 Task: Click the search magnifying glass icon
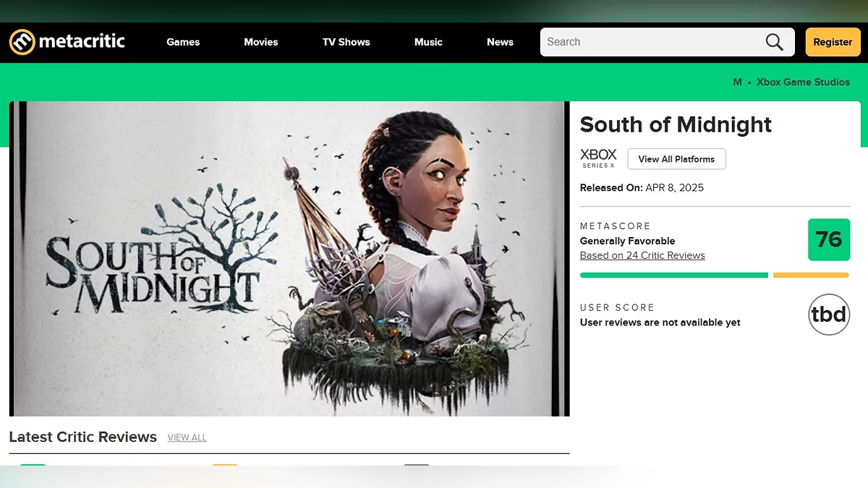click(x=775, y=42)
